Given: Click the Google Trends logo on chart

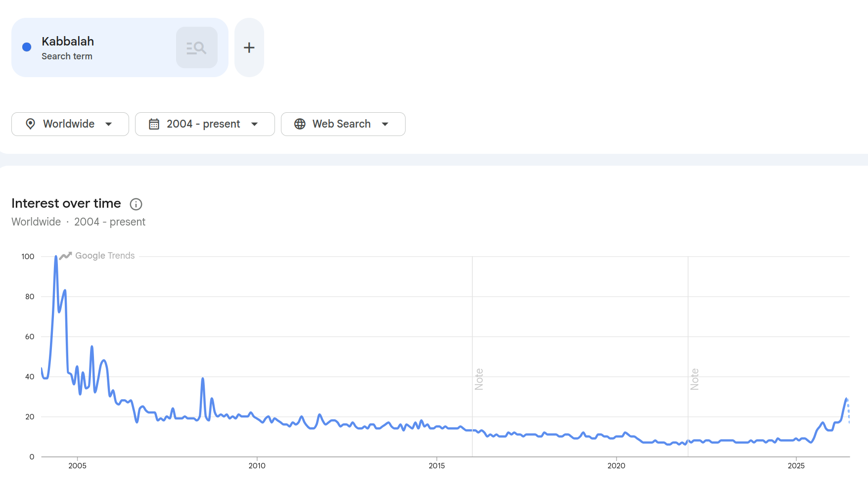Looking at the screenshot, I should click(97, 256).
